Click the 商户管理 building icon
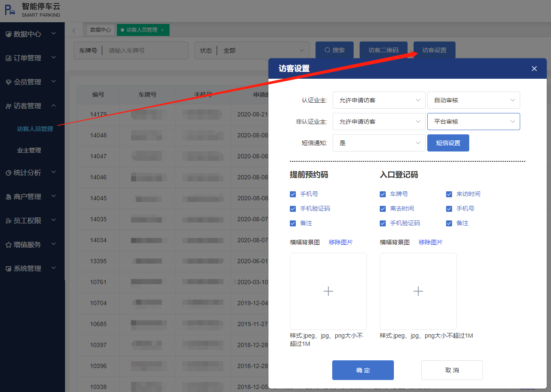The width and height of the screenshot is (551, 392). pyautogui.click(x=9, y=197)
